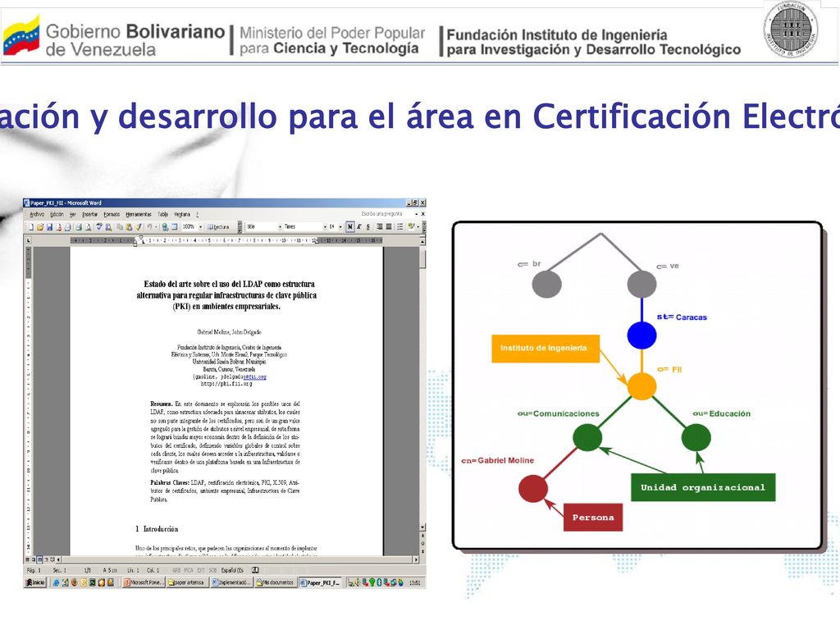Toggle Align left paragraph button
The image size is (840, 630).
(x=379, y=227)
